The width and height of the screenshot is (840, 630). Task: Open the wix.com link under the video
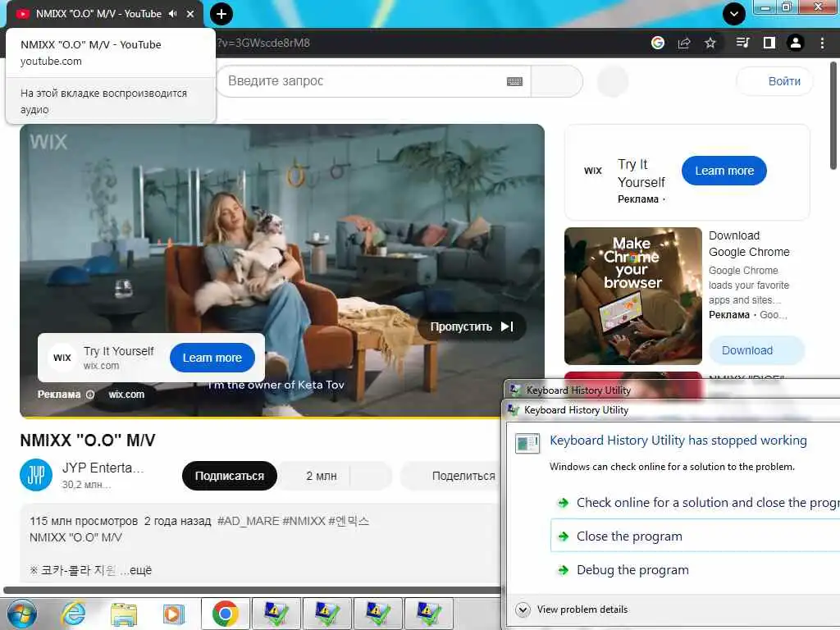click(126, 395)
